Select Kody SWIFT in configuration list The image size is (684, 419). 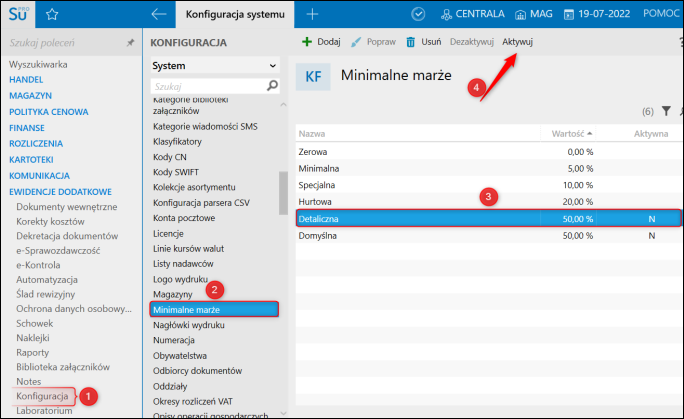pyautogui.click(x=176, y=172)
